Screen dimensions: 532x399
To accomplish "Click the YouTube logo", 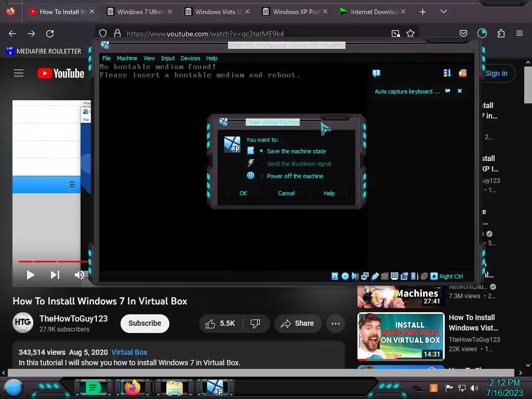I will click(x=61, y=73).
